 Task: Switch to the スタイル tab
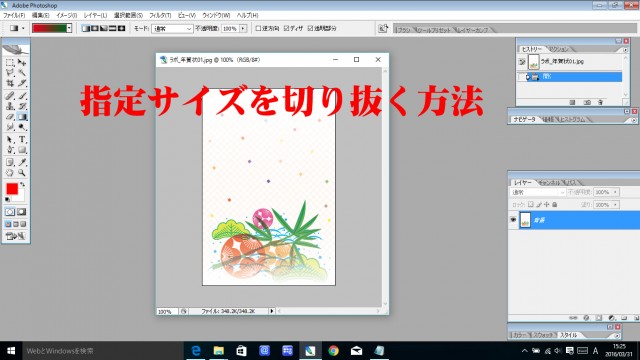click(x=568, y=335)
